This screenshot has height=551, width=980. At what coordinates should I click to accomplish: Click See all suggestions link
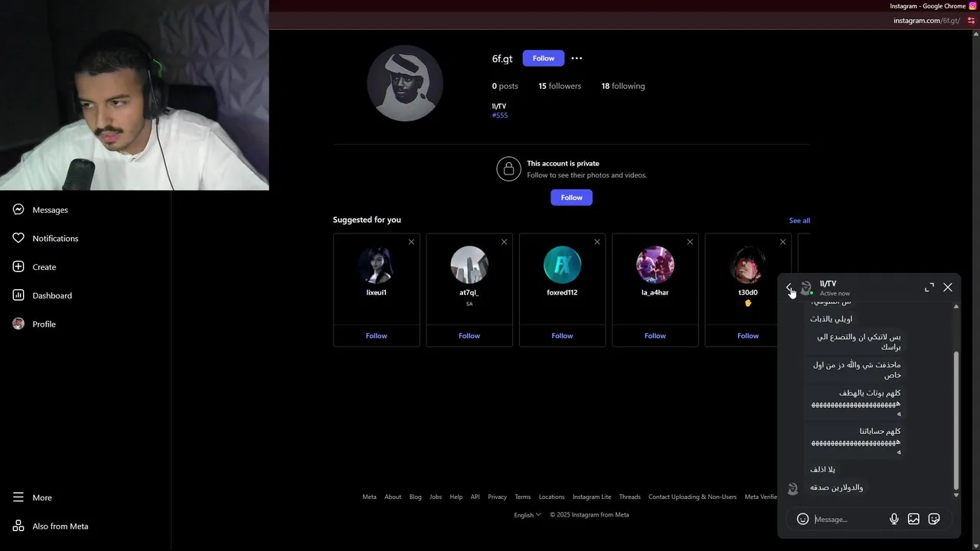pos(799,220)
